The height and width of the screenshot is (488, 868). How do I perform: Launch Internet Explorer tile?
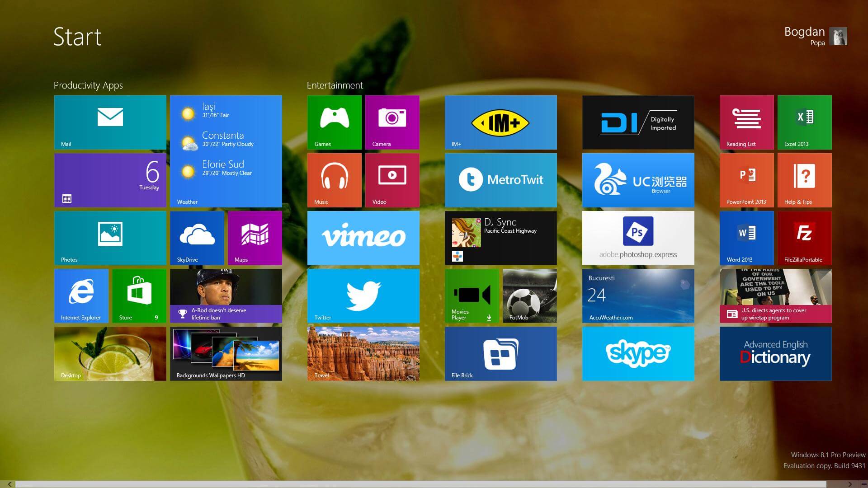(81, 296)
